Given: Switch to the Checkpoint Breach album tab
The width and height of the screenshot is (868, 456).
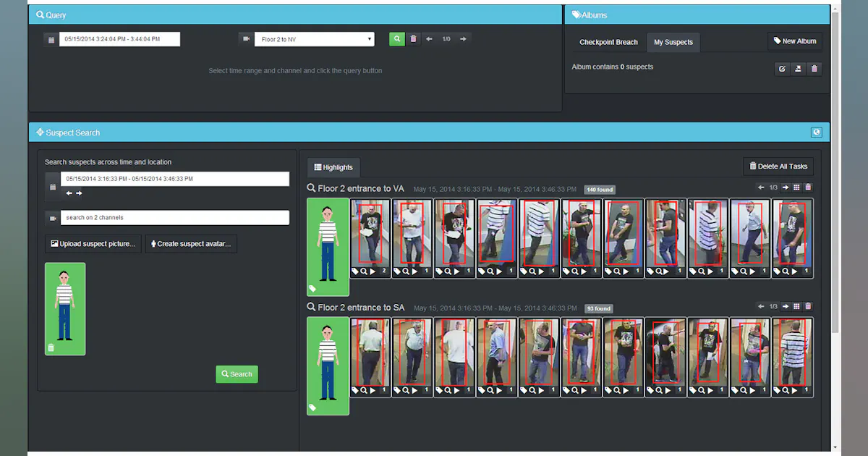Looking at the screenshot, I should click(608, 42).
